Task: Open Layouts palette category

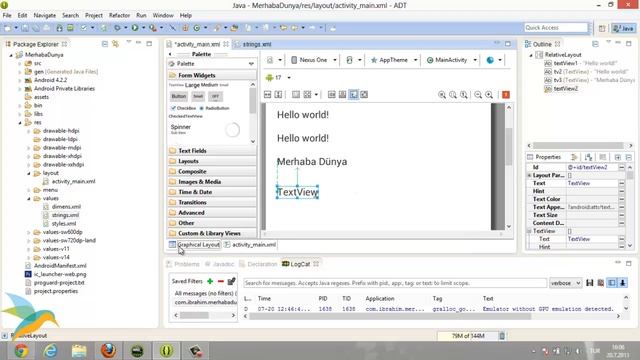Action: click(x=212, y=161)
